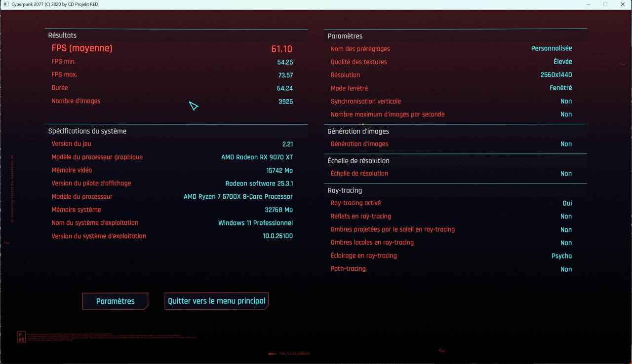Click the 'Spécifications du système' heading

(87, 131)
